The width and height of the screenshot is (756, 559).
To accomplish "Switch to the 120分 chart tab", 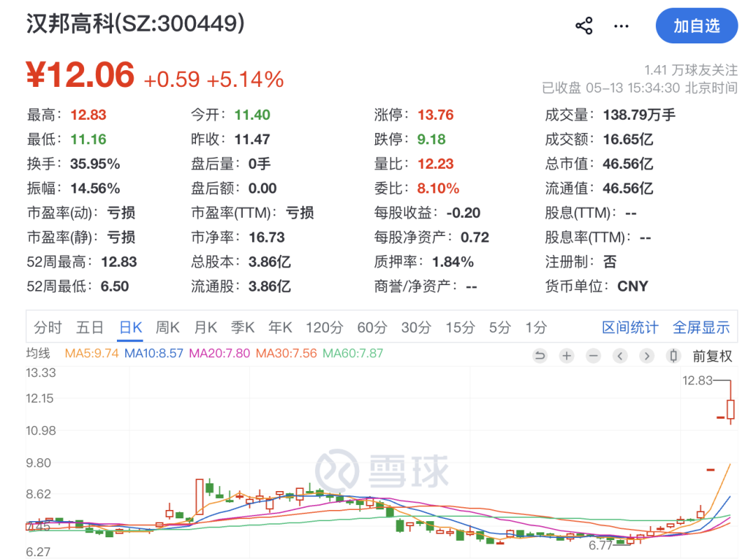I will point(324,328).
